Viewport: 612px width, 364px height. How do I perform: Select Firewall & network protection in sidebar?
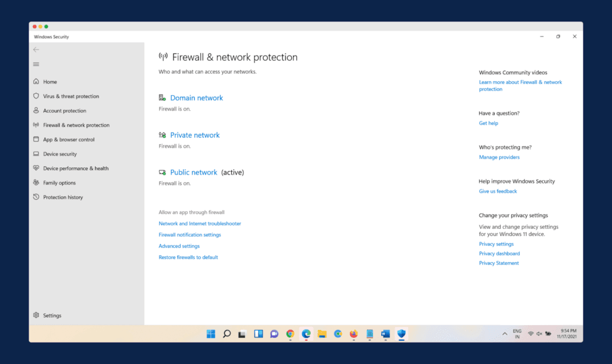[76, 126]
